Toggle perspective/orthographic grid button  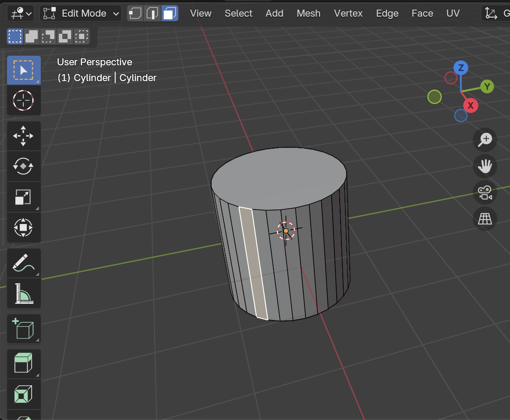click(x=485, y=219)
